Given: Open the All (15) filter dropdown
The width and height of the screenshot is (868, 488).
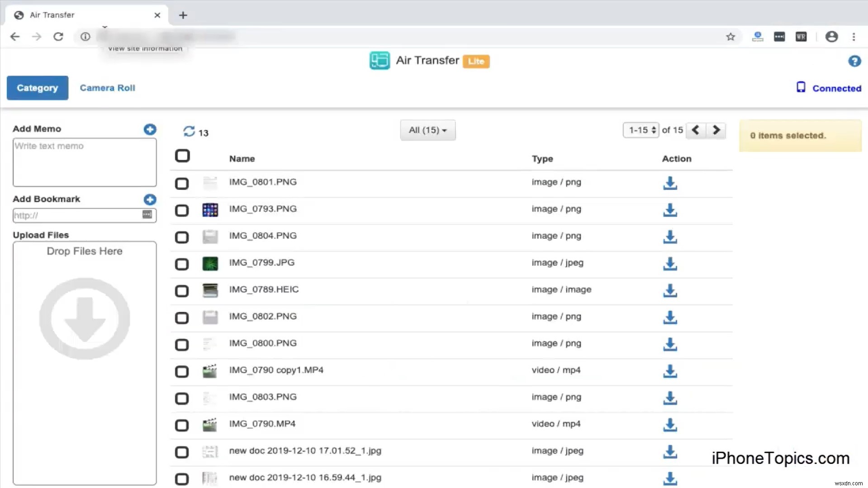Looking at the screenshot, I should (x=427, y=130).
